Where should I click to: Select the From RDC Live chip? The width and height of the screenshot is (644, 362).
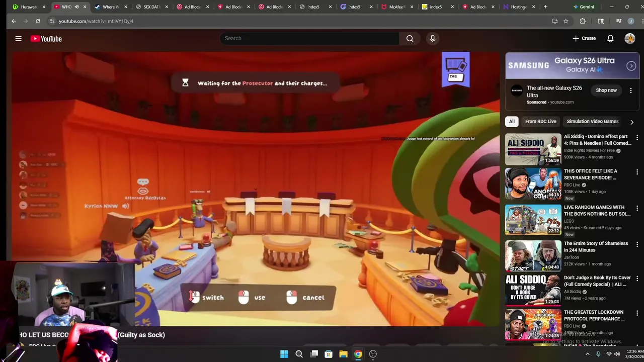click(x=540, y=121)
